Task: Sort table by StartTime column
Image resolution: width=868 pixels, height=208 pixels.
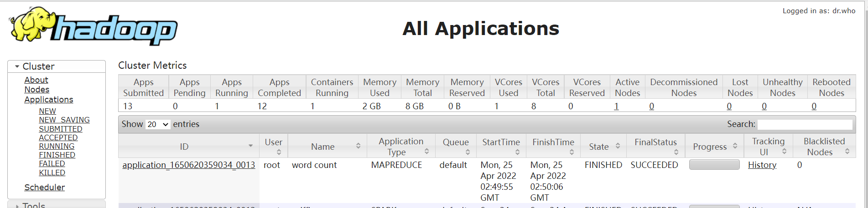Action: pos(501,146)
